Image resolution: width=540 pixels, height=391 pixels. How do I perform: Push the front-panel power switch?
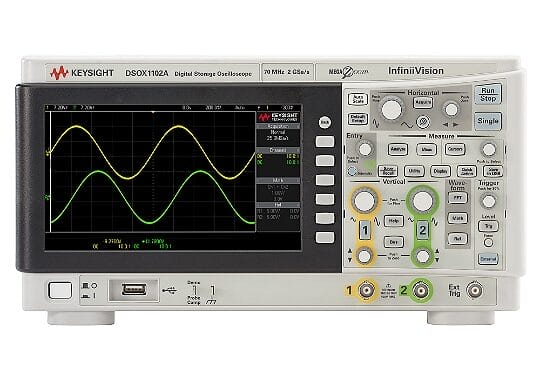click(x=60, y=290)
